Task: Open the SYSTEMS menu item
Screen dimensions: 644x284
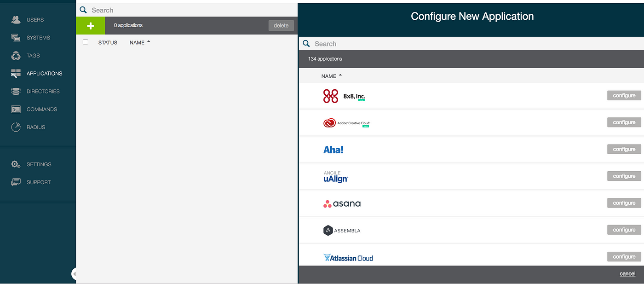Action: tap(38, 38)
